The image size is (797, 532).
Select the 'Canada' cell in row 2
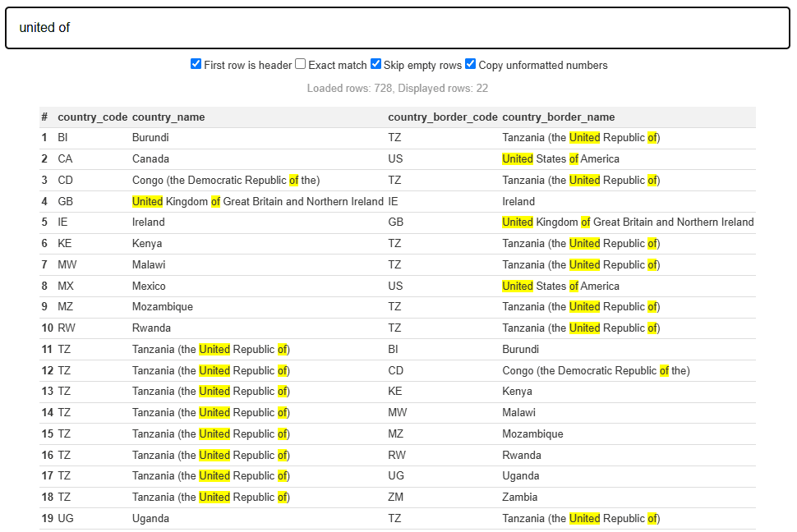[x=150, y=159]
